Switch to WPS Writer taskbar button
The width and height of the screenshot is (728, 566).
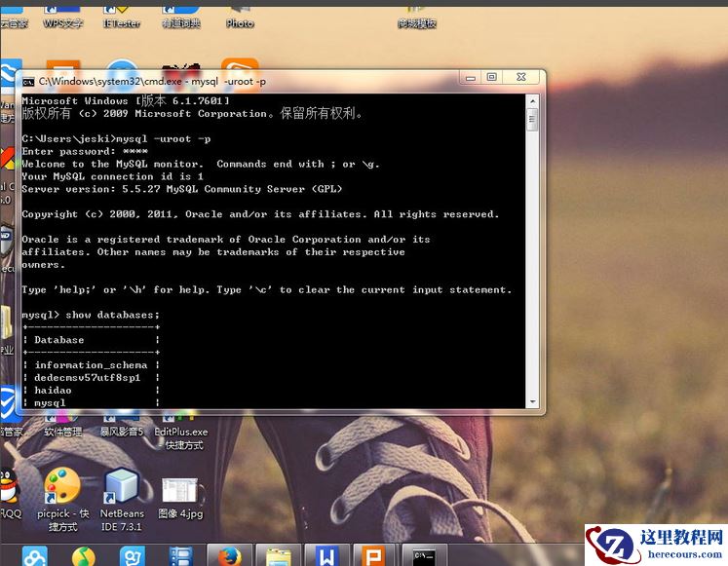click(326, 555)
